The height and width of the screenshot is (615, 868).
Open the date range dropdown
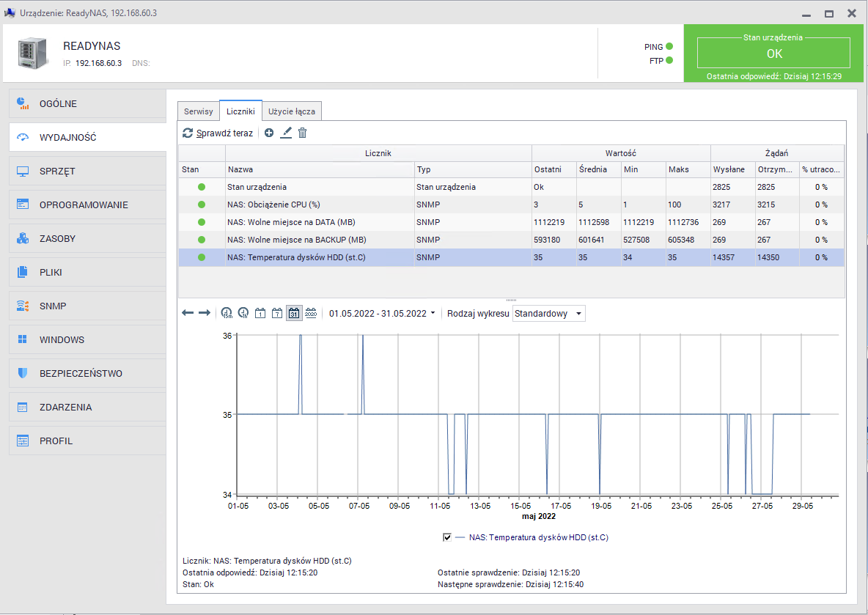(x=381, y=313)
